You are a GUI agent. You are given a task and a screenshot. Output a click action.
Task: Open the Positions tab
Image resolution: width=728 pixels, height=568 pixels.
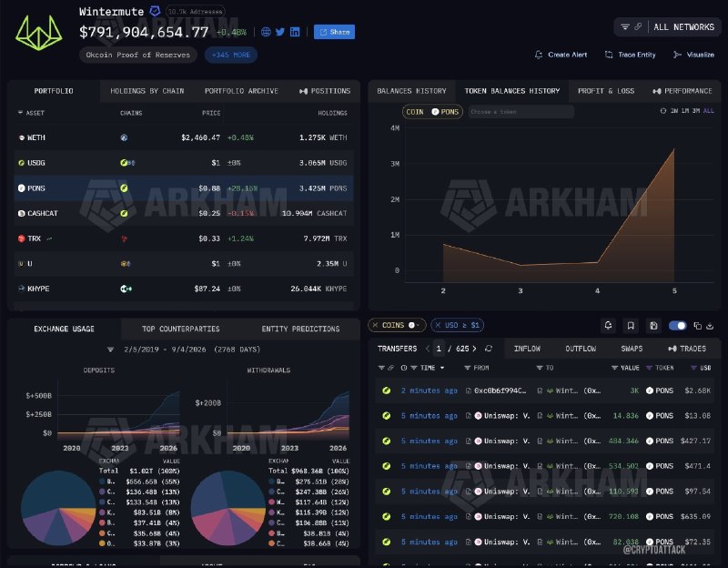[x=325, y=91]
